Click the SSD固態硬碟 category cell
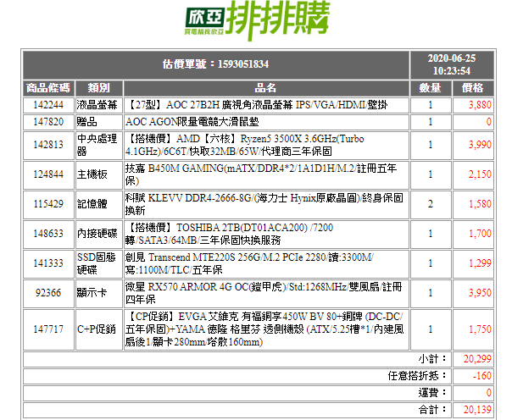Viewport: 512px width, 420px height. coord(99,264)
